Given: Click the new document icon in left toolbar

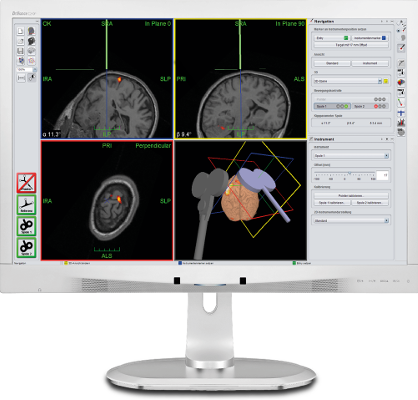Looking at the screenshot, I should coord(21,31).
